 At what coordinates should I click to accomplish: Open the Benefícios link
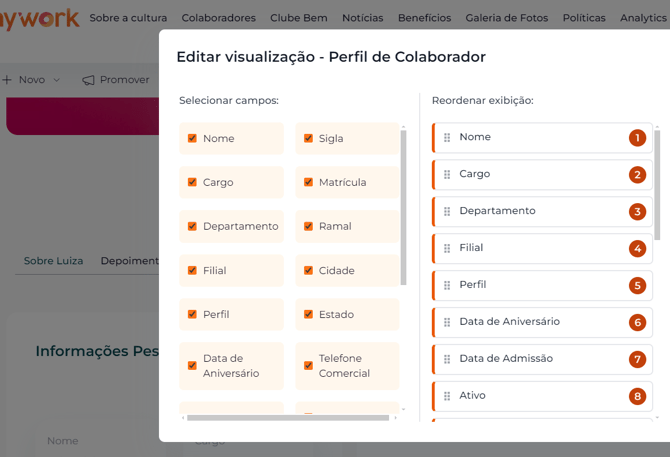pos(424,18)
